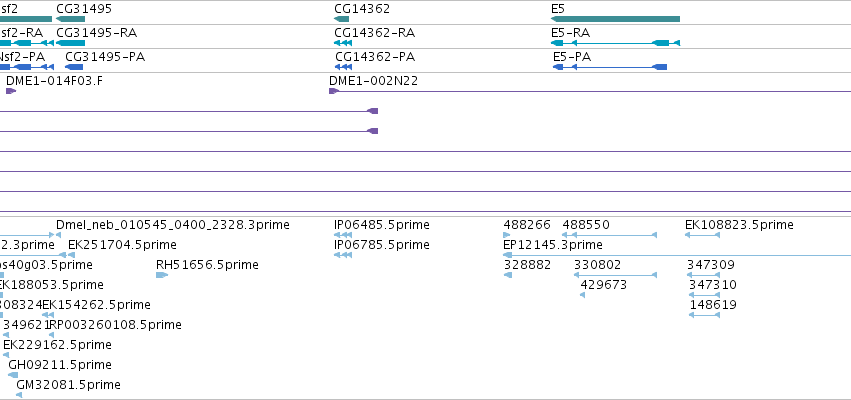Click the IP06485.5prime EST arrows
The height and width of the screenshot is (400, 851).
click(x=342, y=235)
